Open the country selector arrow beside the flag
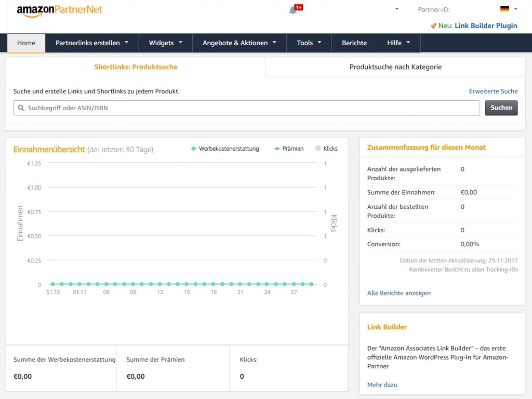 coord(515,9)
